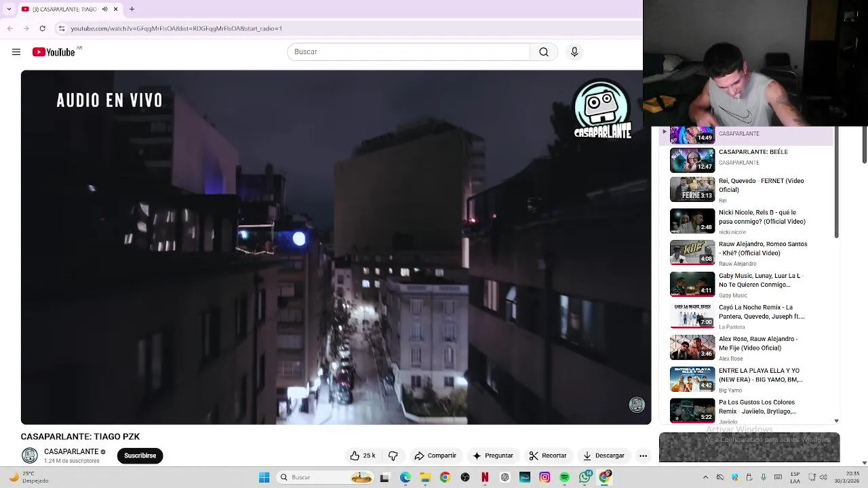The height and width of the screenshot is (488, 868).
Task: Open the CASAPARLANTE channel avatar
Action: pyautogui.click(x=30, y=455)
